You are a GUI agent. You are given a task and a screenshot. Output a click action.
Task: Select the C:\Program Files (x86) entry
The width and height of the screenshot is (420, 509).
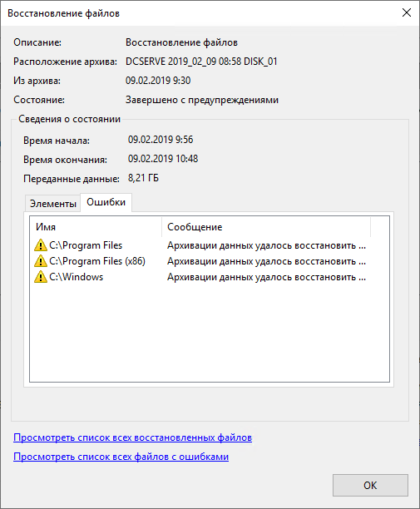pyautogui.click(x=97, y=261)
